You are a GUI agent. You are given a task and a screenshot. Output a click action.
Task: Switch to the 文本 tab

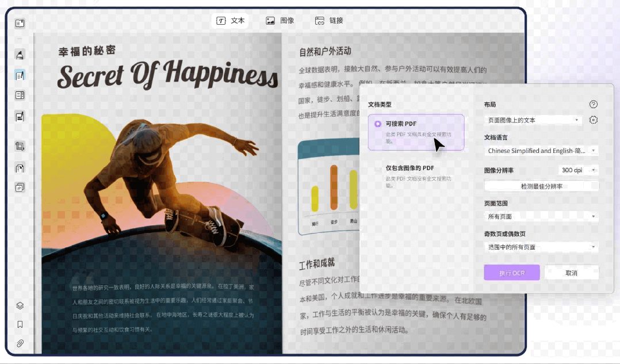(x=231, y=21)
